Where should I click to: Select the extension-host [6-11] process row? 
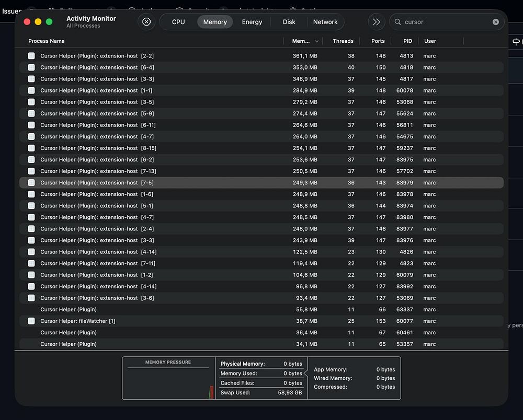click(x=157, y=125)
